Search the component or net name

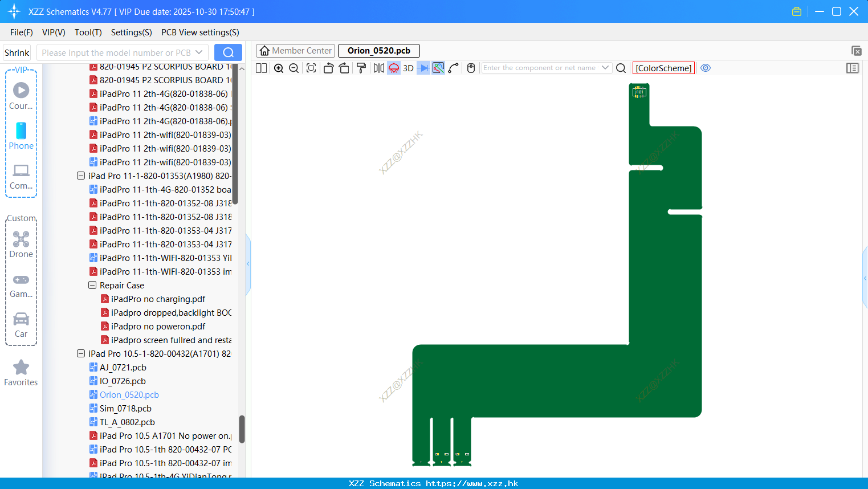pyautogui.click(x=621, y=68)
